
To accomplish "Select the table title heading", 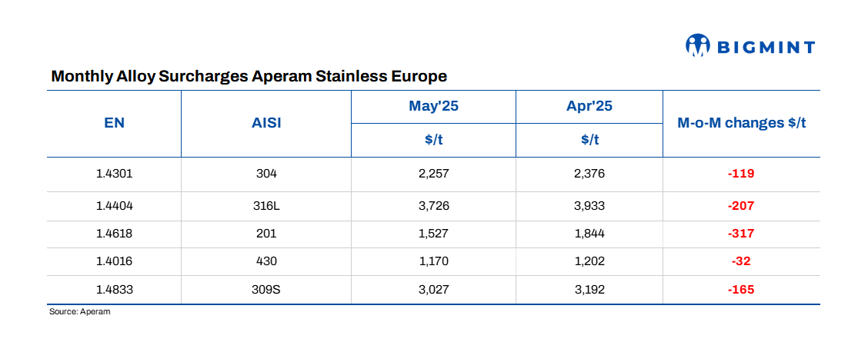I will pos(249,77).
